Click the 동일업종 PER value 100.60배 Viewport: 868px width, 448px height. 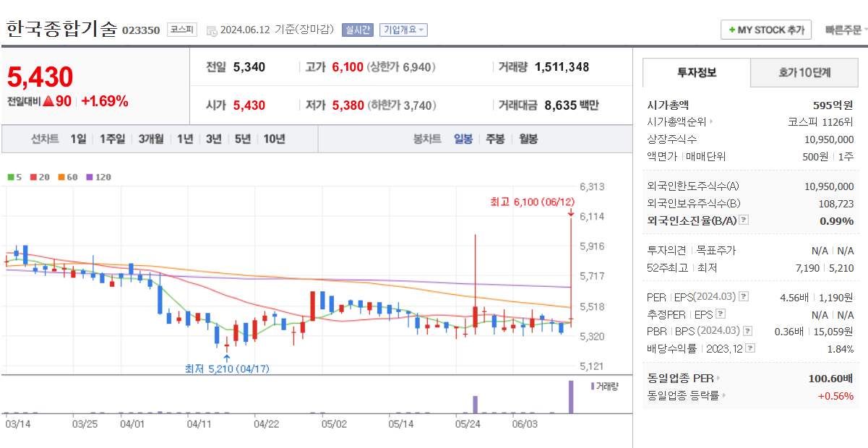tap(830, 378)
